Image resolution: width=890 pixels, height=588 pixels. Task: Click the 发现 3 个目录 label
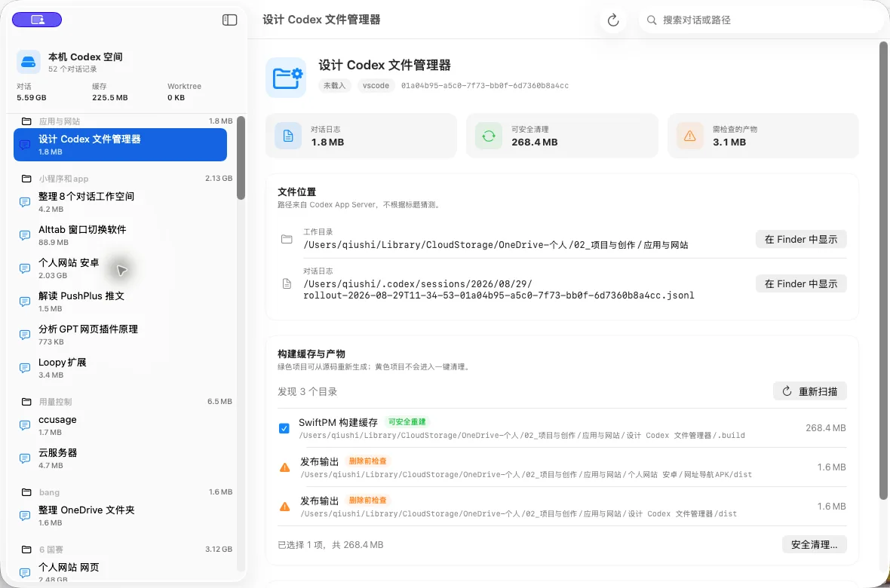308,391
